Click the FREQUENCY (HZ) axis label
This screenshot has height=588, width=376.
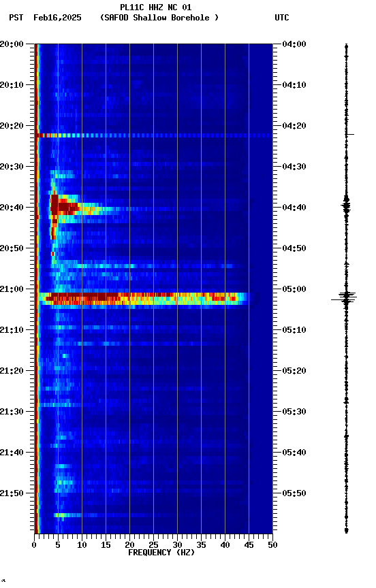coord(161,553)
